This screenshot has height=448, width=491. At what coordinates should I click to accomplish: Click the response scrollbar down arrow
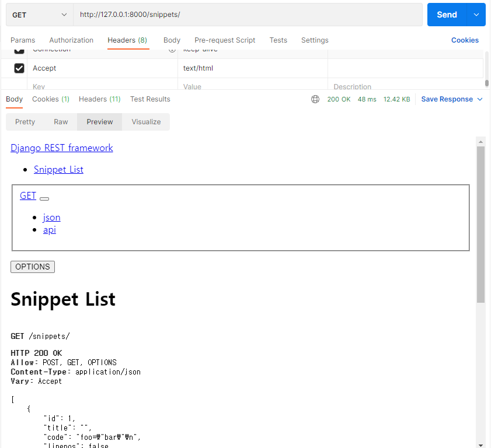[480, 445]
